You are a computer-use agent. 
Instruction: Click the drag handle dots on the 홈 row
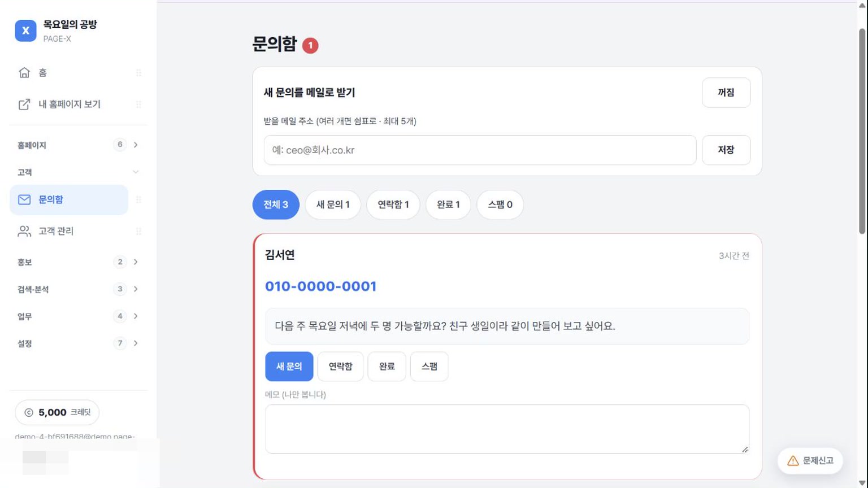[138, 73]
